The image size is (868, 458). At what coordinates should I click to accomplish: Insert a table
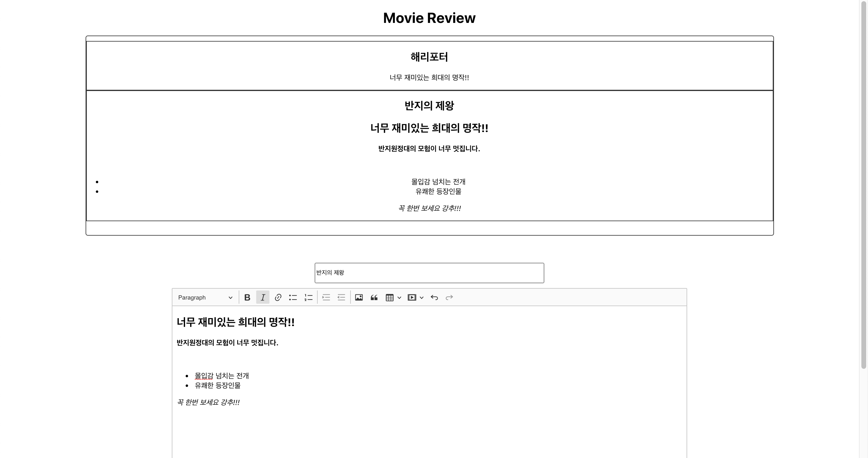click(x=389, y=297)
